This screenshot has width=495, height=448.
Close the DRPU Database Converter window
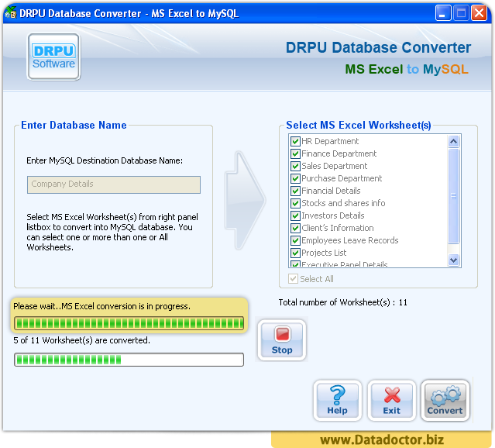[x=479, y=13]
